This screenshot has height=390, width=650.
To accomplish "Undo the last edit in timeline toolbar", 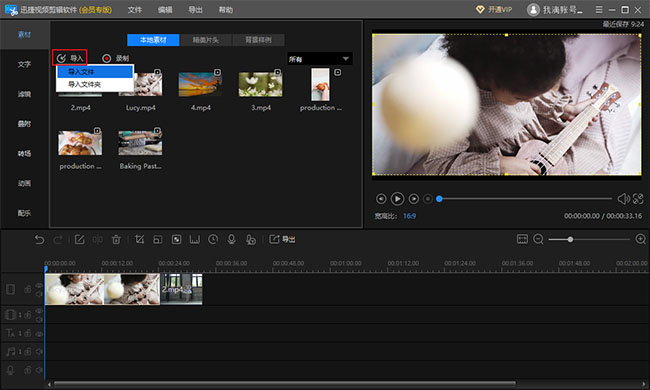I will (39, 240).
